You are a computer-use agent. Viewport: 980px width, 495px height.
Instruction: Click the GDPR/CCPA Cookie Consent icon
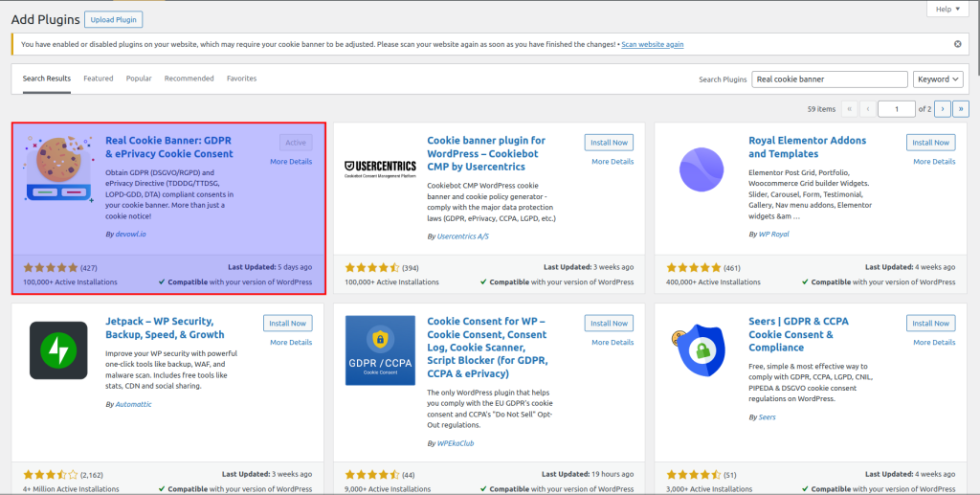[x=380, y=350]
